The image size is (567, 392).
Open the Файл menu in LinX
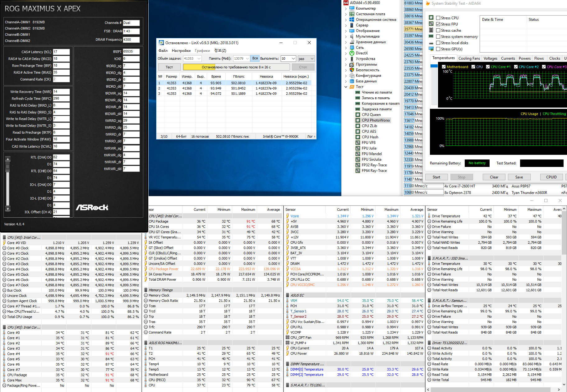tap(163, 51)
